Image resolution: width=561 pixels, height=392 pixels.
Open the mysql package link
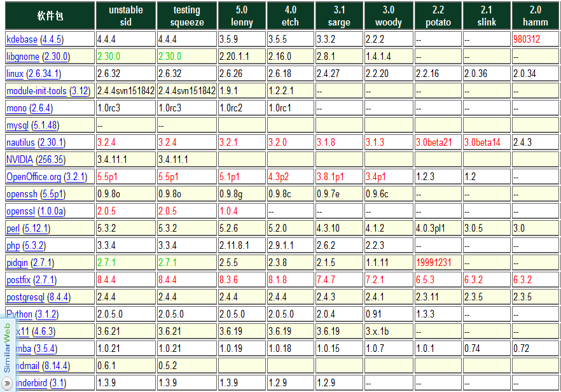(x=18, y=125)
